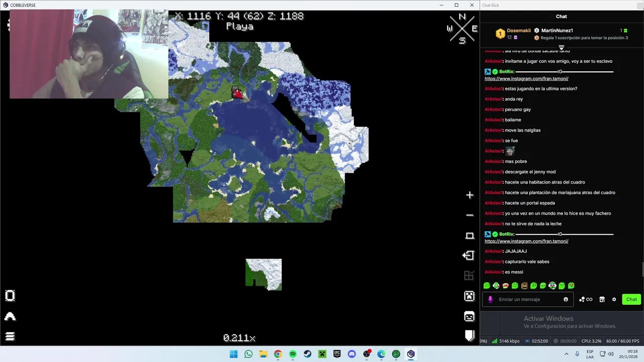
Task: Open the chat shop storefront icon
Action: [602, 299]
